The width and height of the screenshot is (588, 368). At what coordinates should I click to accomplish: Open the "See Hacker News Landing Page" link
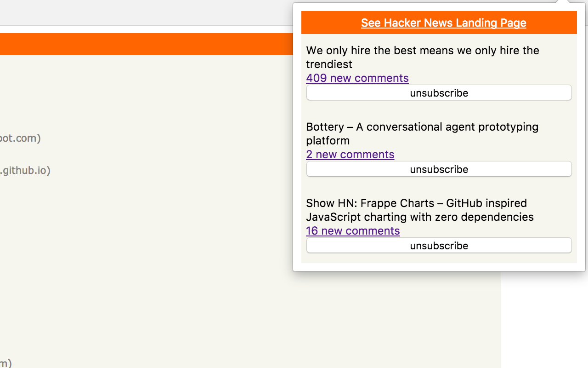[443, 23]
